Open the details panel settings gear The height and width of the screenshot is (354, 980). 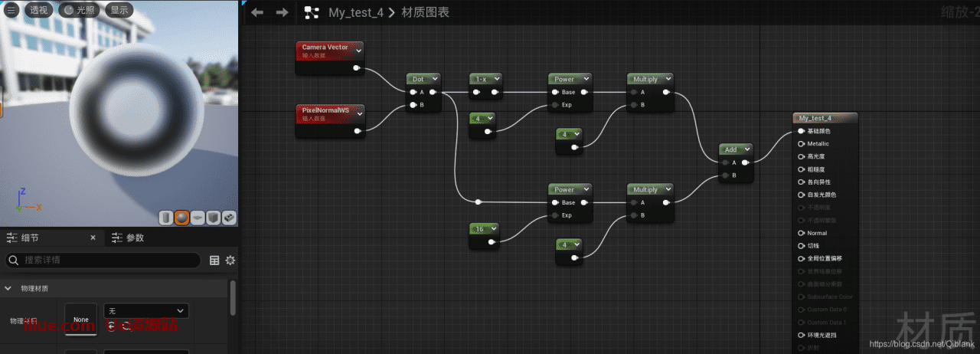point(230,261)
